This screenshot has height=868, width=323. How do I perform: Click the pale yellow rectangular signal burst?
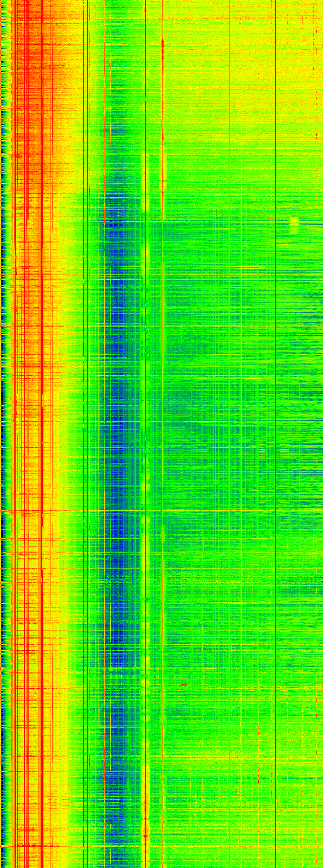click(x=294, y=226)
